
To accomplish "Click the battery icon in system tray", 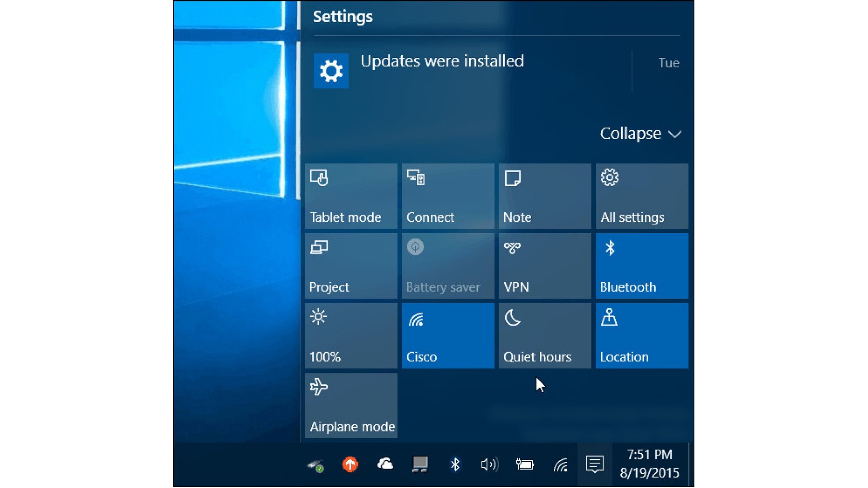I will tap(525, 464).
